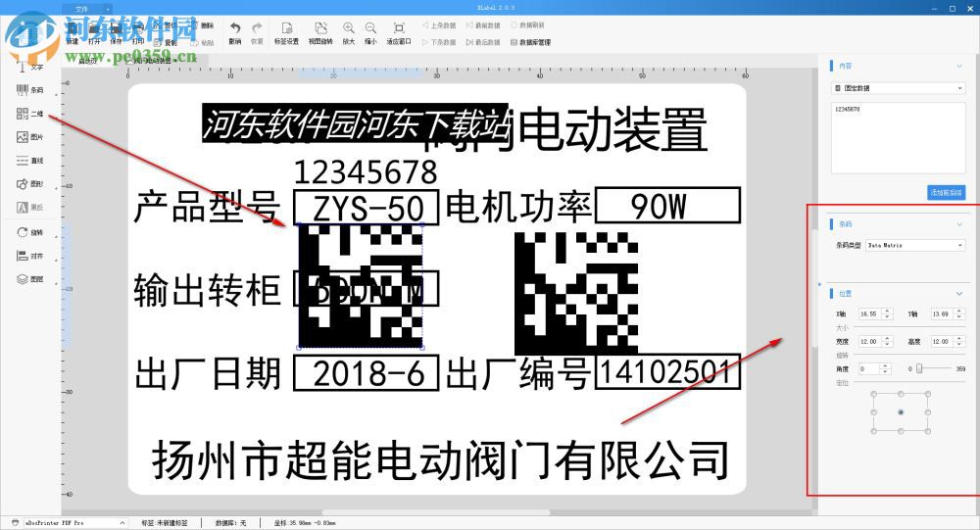Collapse the Barcode (条码) panel section
Viewport: 980px width, 530px height.
point(959,223)
